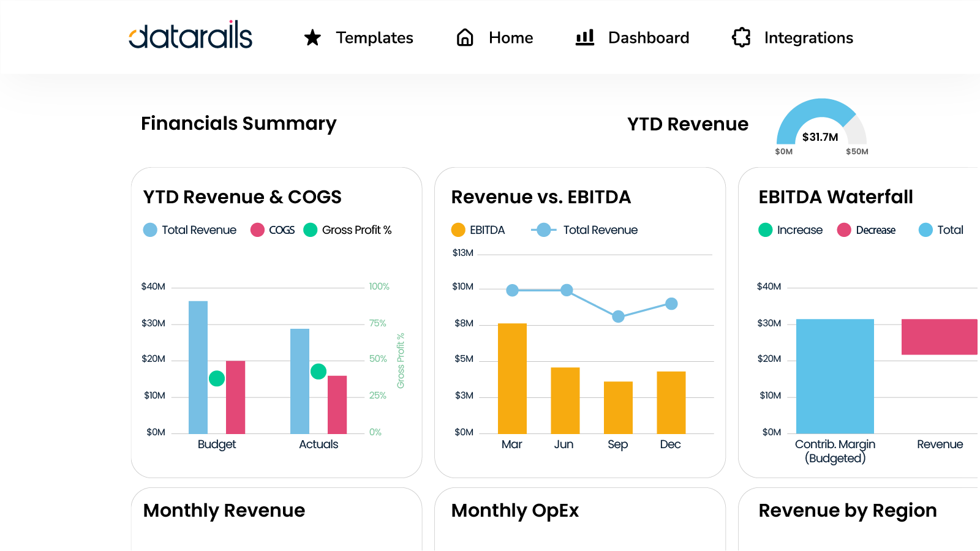Click the star icon beside Templates

[x=312, y=38]
